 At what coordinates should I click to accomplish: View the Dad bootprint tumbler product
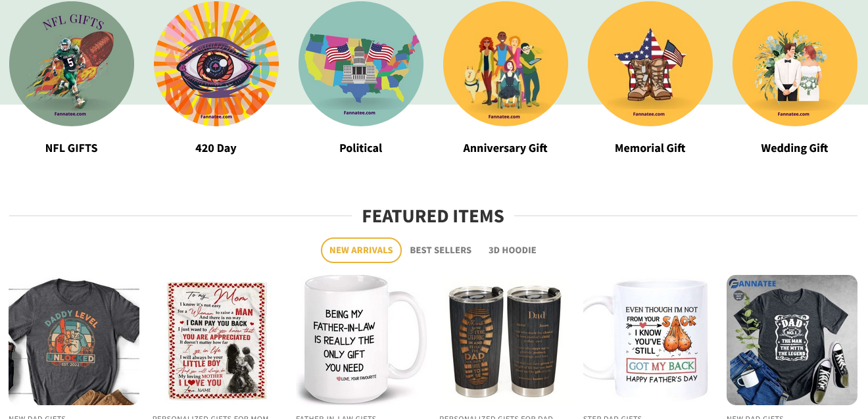tap(504, 340)
